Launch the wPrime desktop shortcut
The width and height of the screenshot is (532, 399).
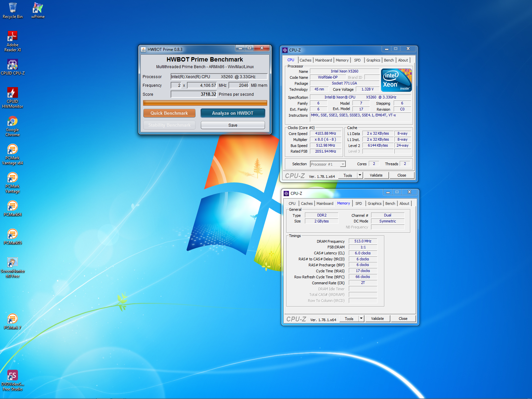click(x=38, y=11)
